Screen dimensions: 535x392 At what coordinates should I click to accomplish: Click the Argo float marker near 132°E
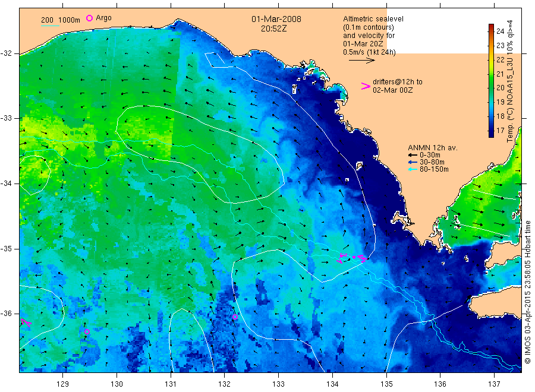click(235, 317)
